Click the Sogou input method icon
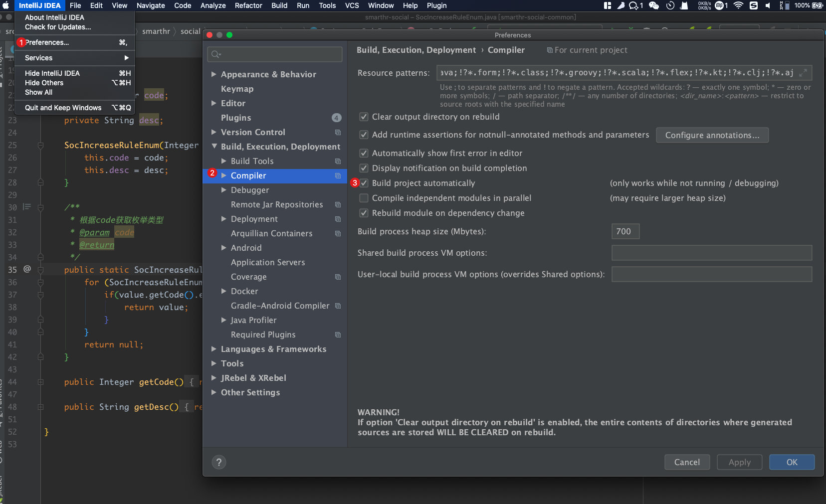The width and height of the screenshot is (826, 504). click(753, 5)
